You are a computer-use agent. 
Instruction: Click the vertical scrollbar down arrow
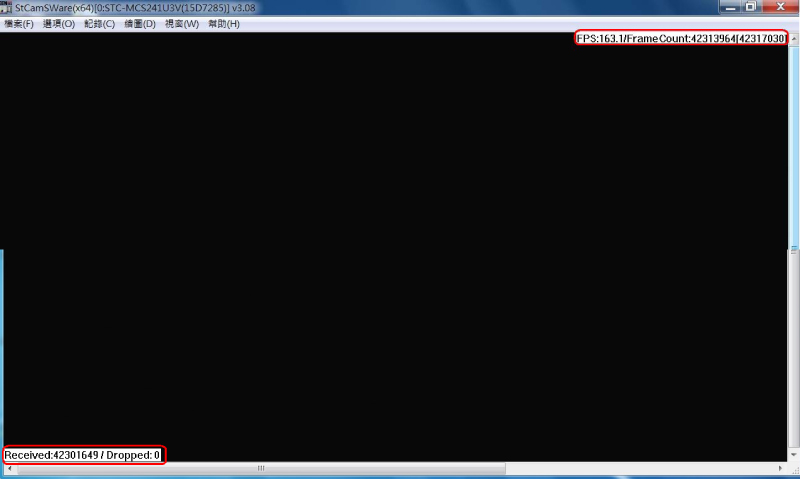[794, 456]
